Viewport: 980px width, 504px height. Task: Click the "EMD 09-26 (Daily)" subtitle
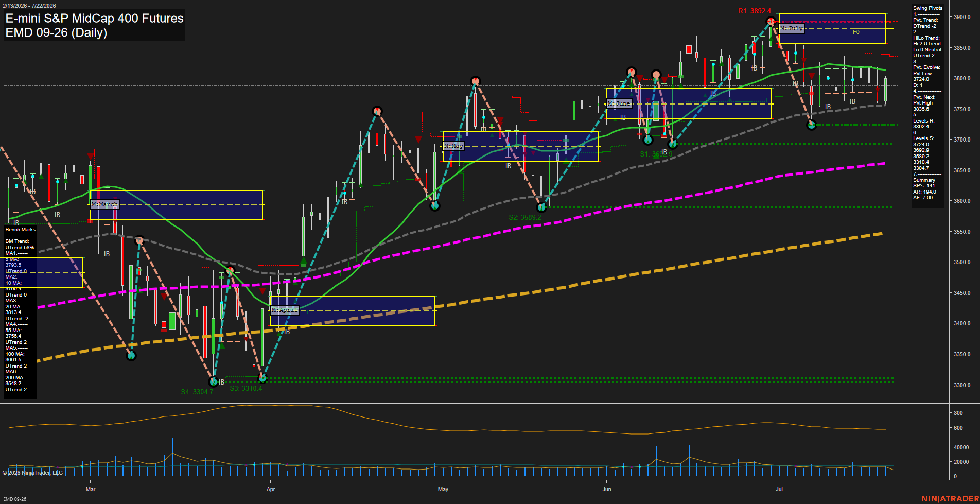coord(56,32)
